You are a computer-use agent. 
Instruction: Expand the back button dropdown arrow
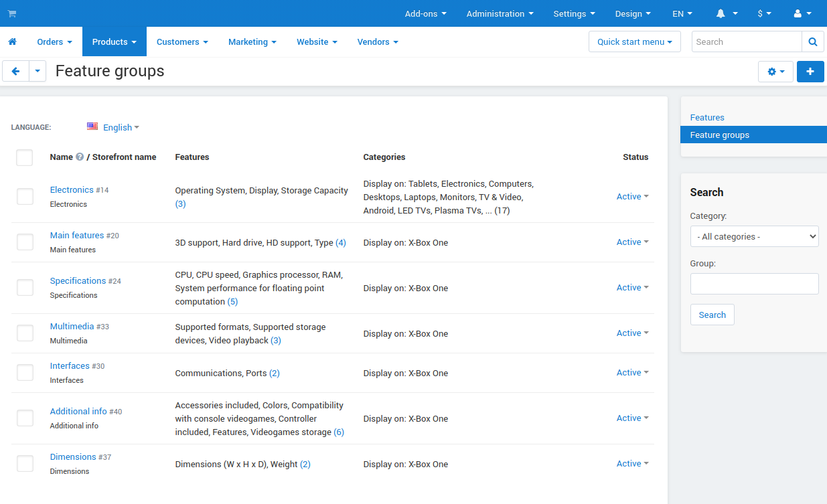pyautogui.click(x=37, y=71)
